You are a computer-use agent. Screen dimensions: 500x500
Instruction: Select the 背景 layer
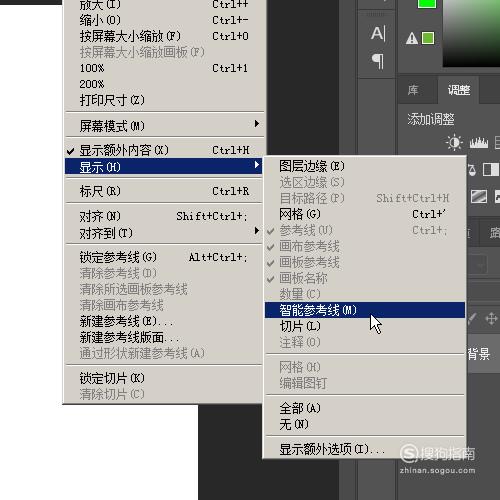[x=479, y=354]
